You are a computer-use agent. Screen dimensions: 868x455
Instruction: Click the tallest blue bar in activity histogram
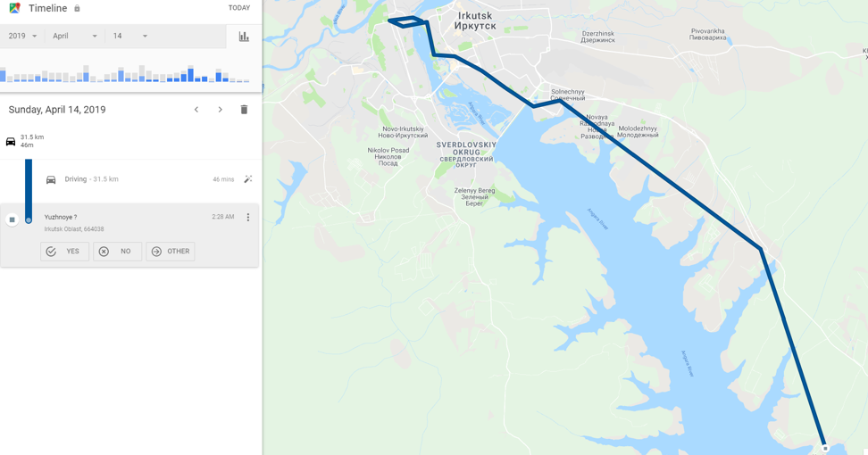pos(190,75)
